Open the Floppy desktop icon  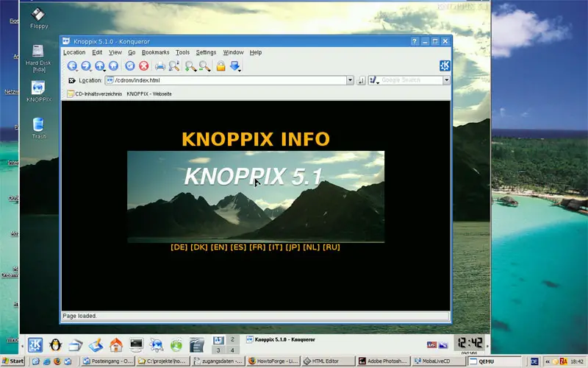[x=39, y=18]
